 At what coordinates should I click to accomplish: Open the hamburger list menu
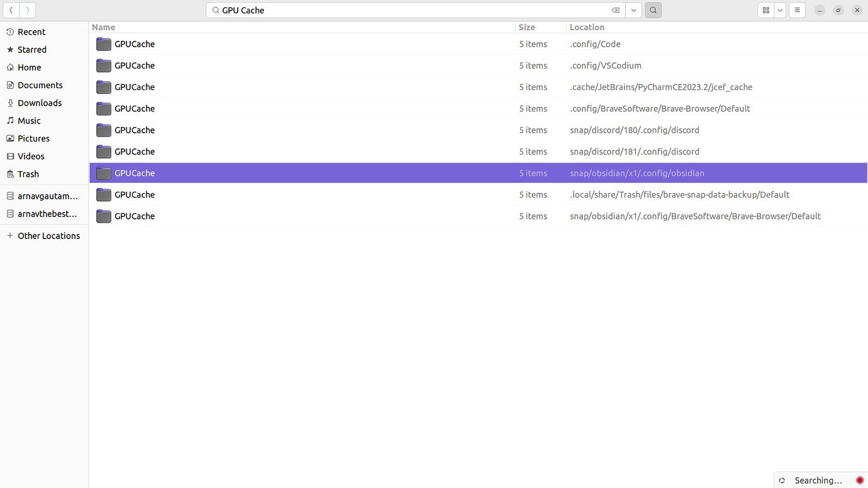[x=797, y=10]
